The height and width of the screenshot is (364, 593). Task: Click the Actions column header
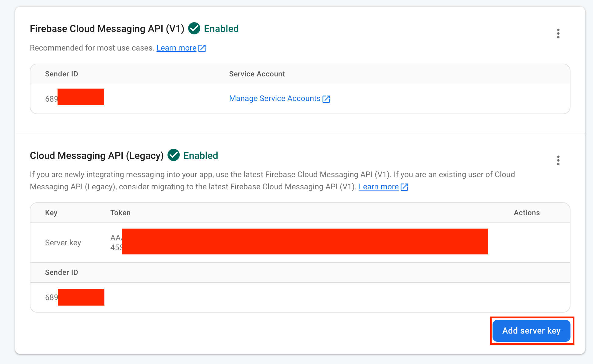[527, 213]
